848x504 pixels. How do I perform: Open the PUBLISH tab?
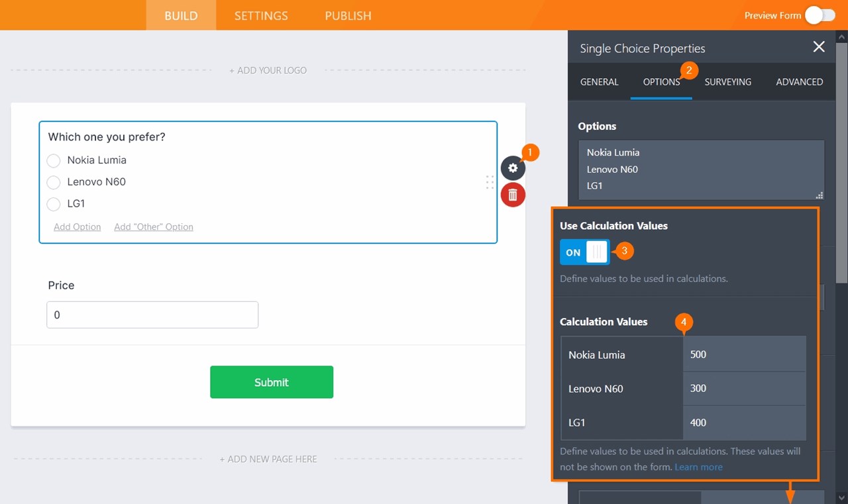(348, 15)
